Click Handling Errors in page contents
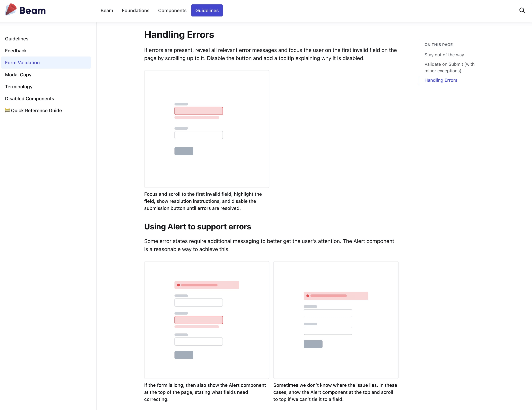This screenshot has height=410, width=532. pos(440,80)
